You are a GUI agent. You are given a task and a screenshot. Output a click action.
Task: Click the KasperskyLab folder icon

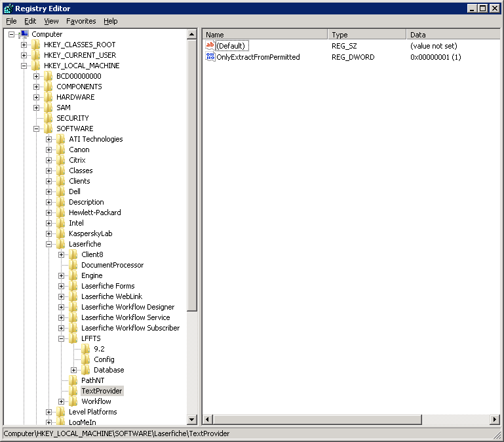click(61, 233)
